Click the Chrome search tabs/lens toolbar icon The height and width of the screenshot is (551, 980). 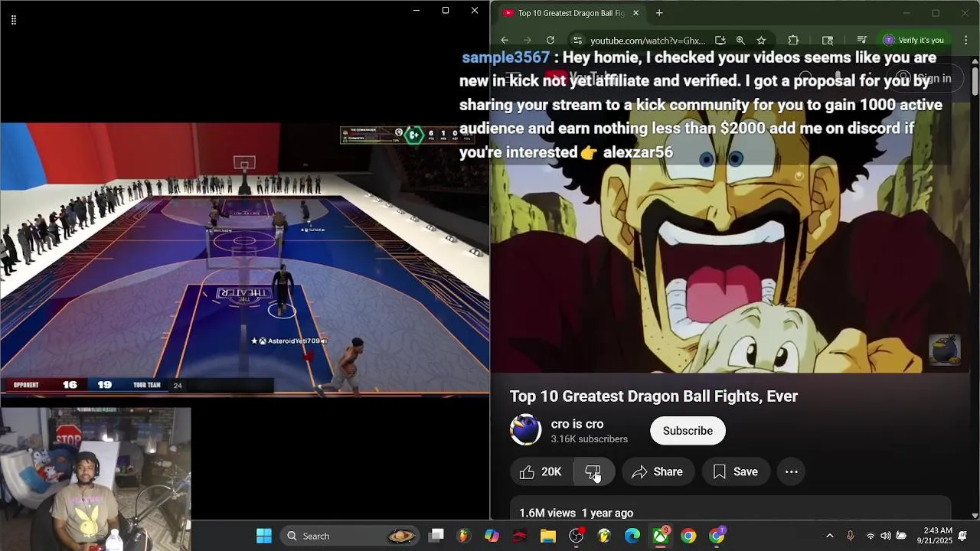click(x=828, y=41)
